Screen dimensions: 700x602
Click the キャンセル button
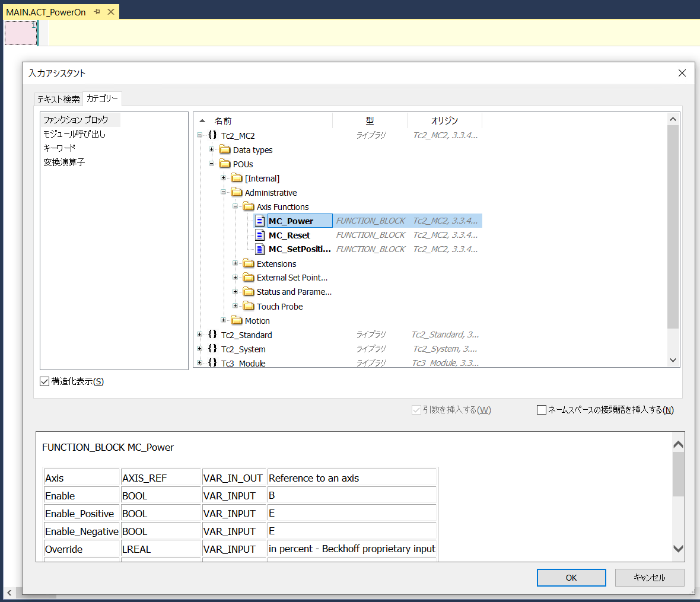tap(650, 578)
